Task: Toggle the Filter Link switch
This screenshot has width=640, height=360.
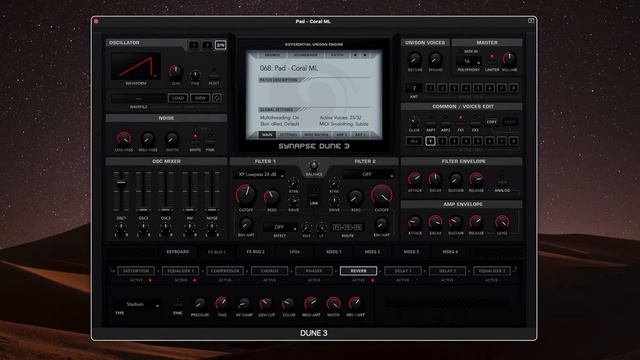Action: (314, 192)
